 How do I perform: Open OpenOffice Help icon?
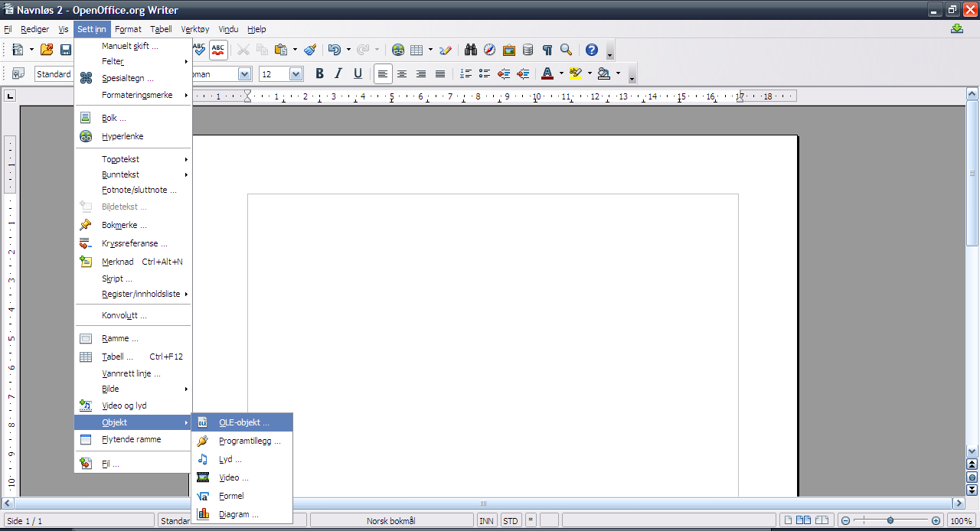tap(592, 50)
